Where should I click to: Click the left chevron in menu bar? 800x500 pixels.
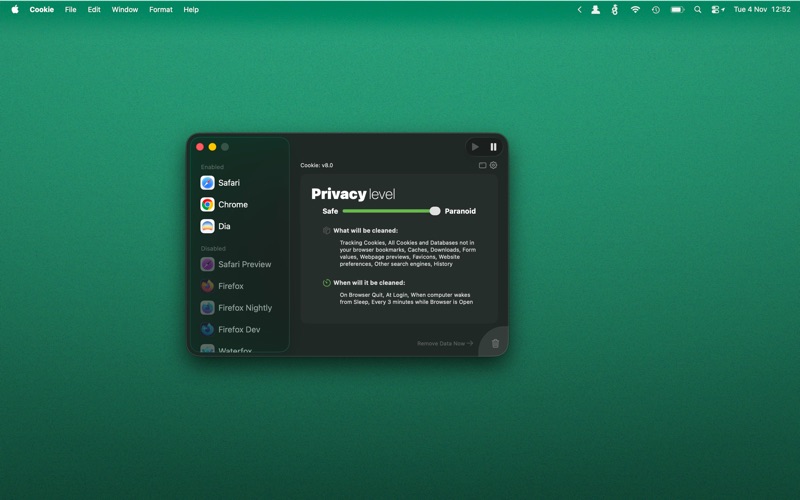[x=580, y=9]
